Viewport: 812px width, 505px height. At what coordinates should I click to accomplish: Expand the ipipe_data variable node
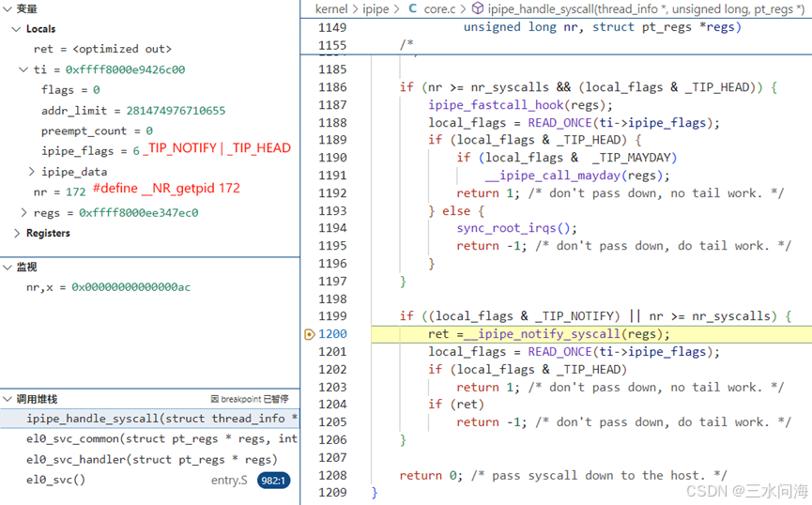[x=31, y=172]
